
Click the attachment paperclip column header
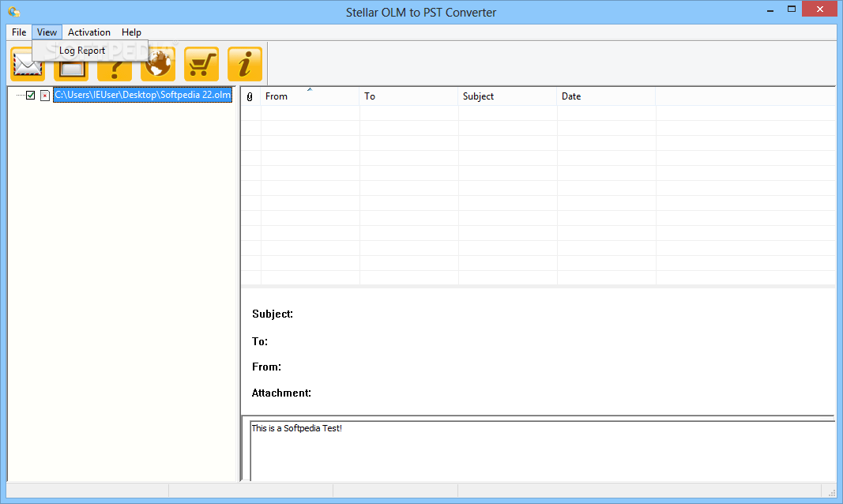pyautogui.click(x=250, y=96)
